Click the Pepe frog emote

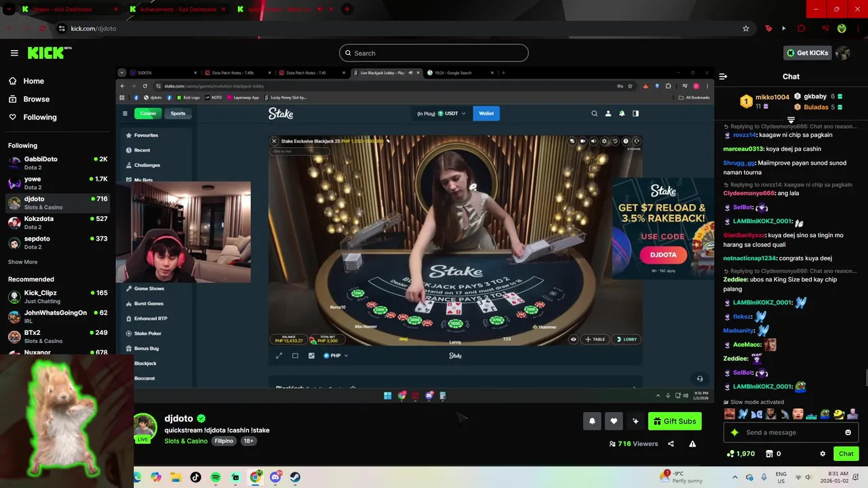coord(825,413)
